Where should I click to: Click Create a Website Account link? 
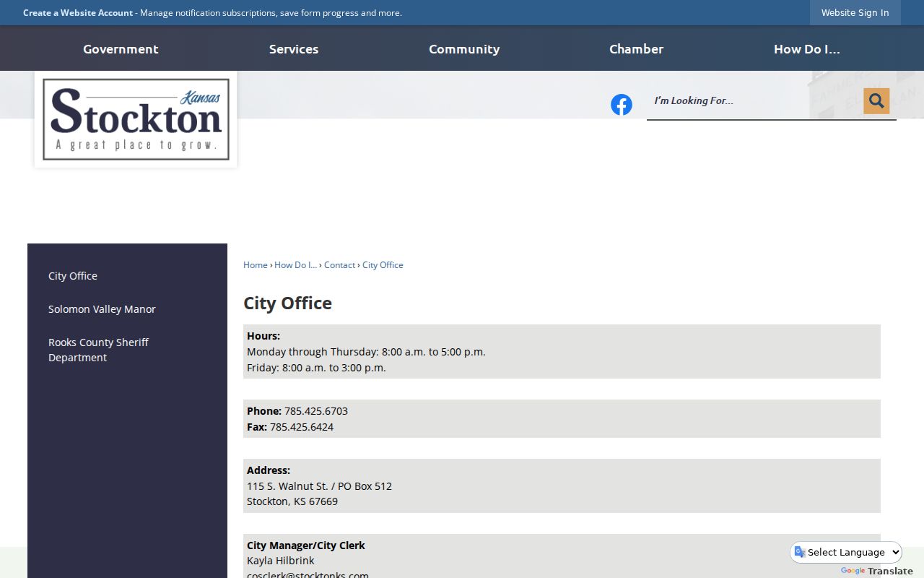coord(78,13)
